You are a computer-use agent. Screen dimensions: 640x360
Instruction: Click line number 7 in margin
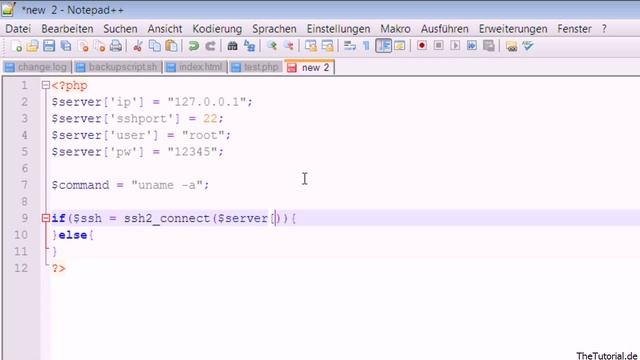pyautogui.click(x=24, y=185)
